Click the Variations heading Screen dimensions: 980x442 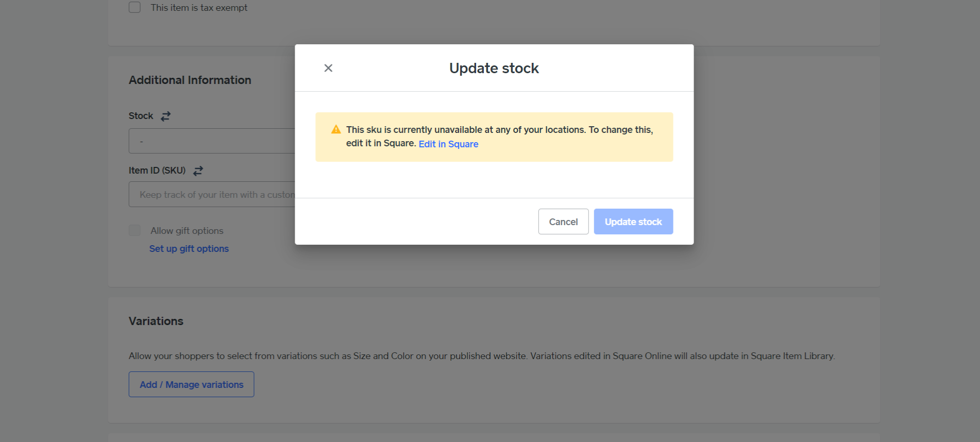[156, 321]
